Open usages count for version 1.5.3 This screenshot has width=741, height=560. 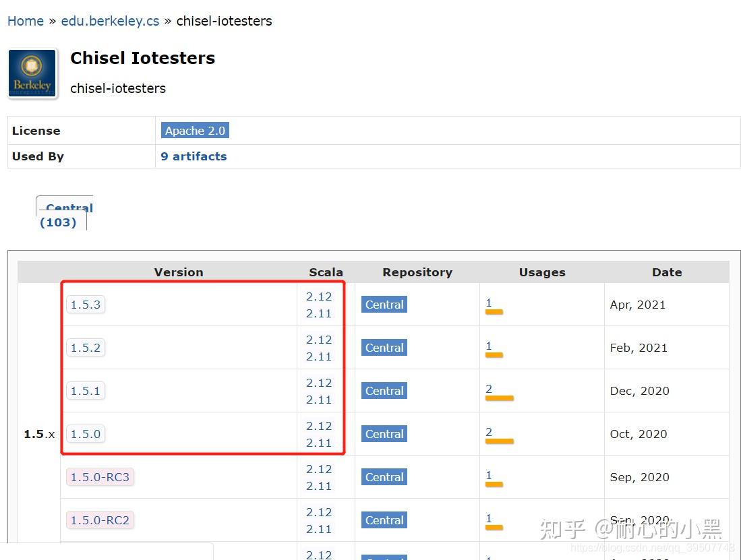coord(489,302)
